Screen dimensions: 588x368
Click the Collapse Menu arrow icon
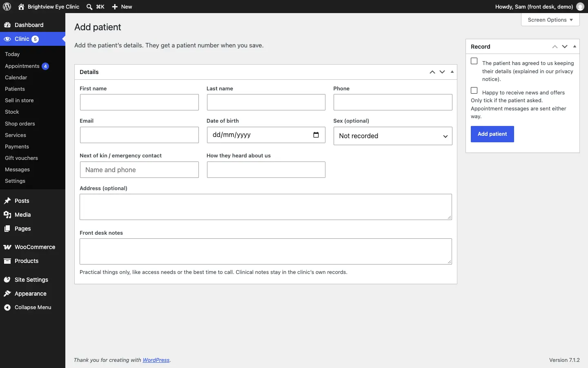[7, 307]
